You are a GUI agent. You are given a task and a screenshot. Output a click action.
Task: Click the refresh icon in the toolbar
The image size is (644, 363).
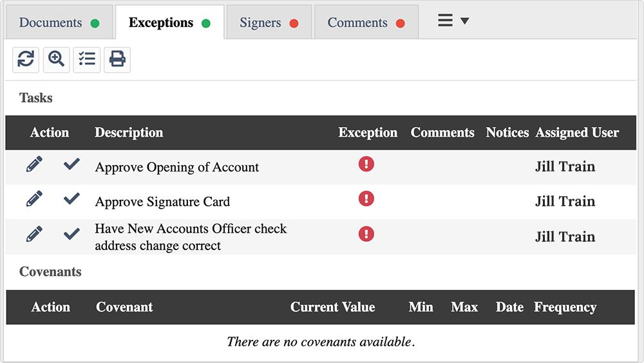(26, 59)
